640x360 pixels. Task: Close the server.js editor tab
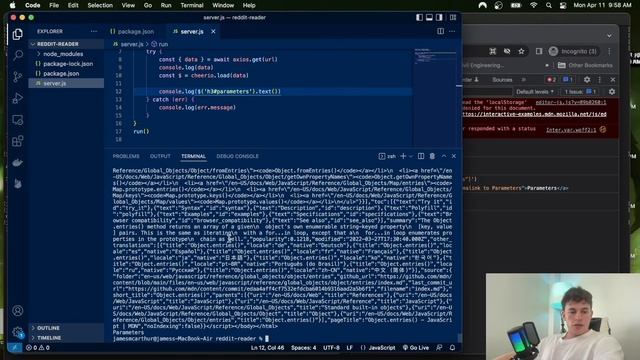[213, 31]
